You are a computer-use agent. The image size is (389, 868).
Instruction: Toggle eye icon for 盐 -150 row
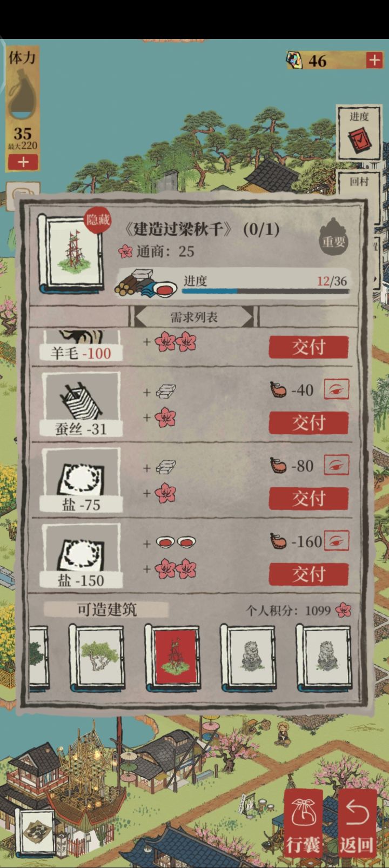(x=337, y=541)
